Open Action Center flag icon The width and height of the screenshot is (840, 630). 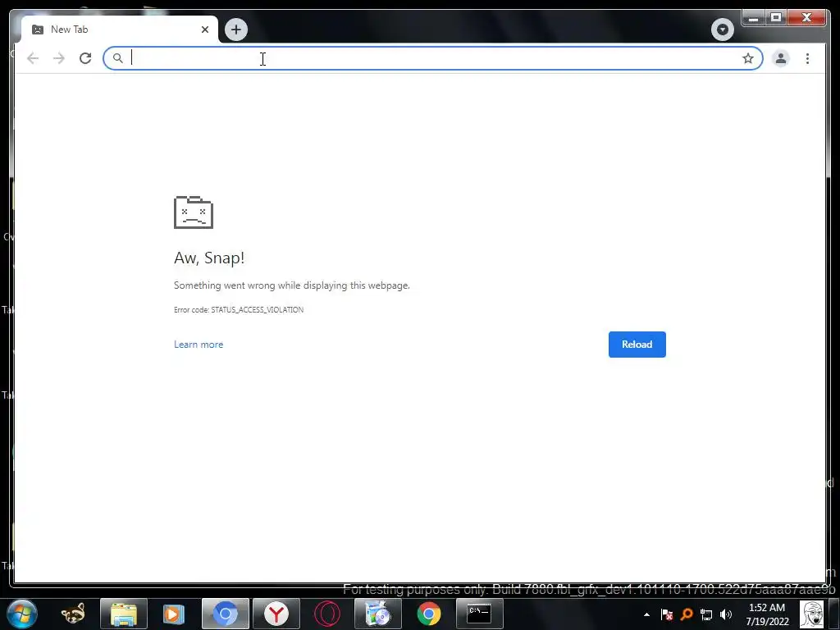[x=666, y=614]
